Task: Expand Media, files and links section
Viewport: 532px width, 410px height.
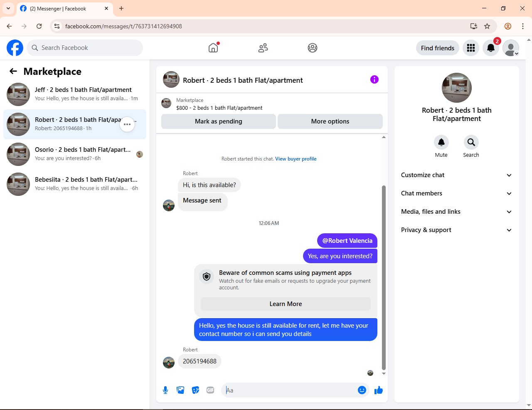Action: coord(457,212)
